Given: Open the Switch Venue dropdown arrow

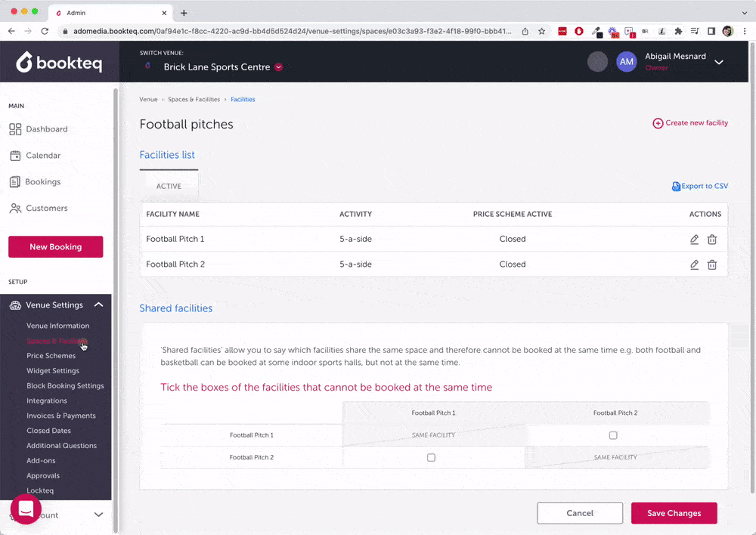Looking at the screenshot, I should tap(279, 67).
